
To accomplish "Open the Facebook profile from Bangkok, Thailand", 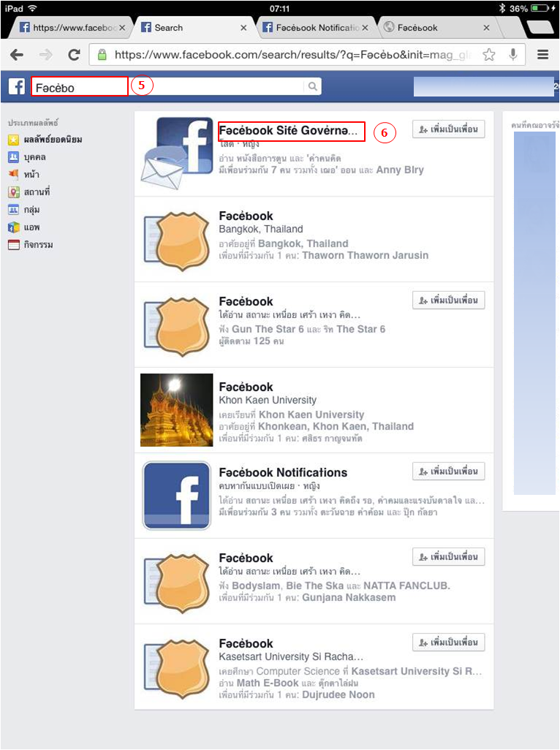I will tap(246, 216).
